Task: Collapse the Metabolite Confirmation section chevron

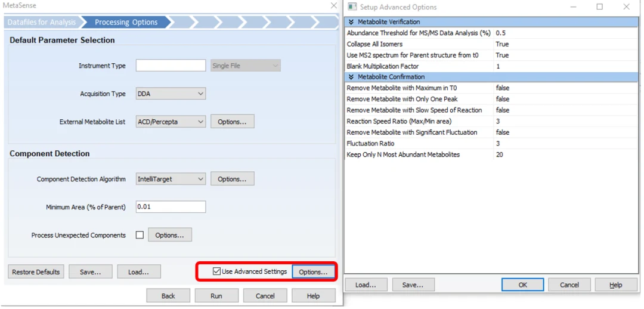Action: click(x=351, y=77)
